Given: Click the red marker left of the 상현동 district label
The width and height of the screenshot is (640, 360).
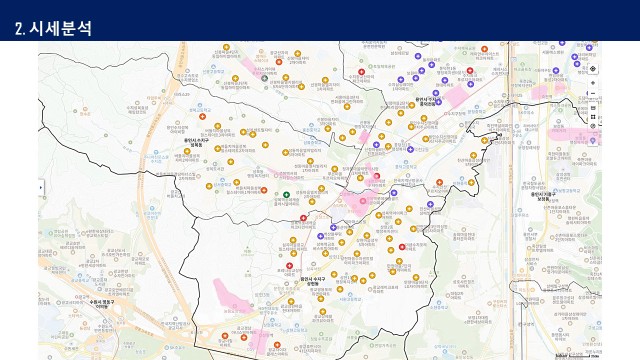Looking at the screenshot, I should [x=289, y=266].
